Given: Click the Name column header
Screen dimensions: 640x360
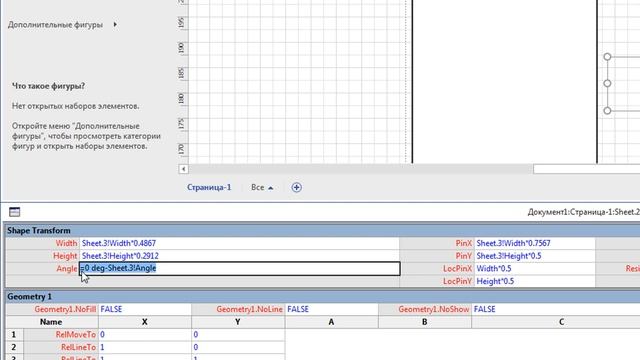Looking at the screenshot, I should coord(51,322).
